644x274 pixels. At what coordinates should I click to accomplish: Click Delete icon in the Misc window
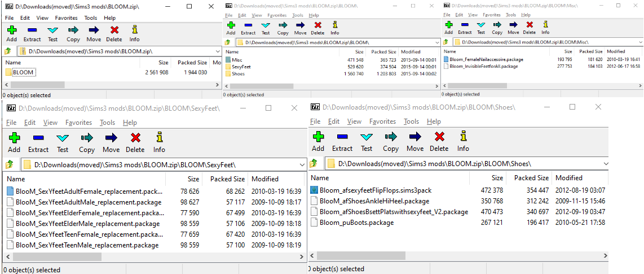pyautogui.click(x=530, y=25)
